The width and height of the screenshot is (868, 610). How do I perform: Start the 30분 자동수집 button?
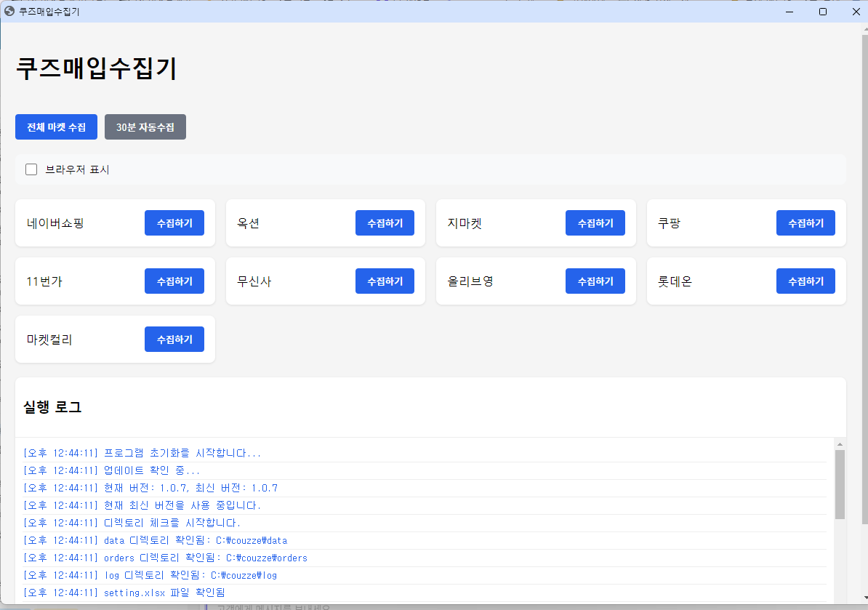(x=145, y=127)
